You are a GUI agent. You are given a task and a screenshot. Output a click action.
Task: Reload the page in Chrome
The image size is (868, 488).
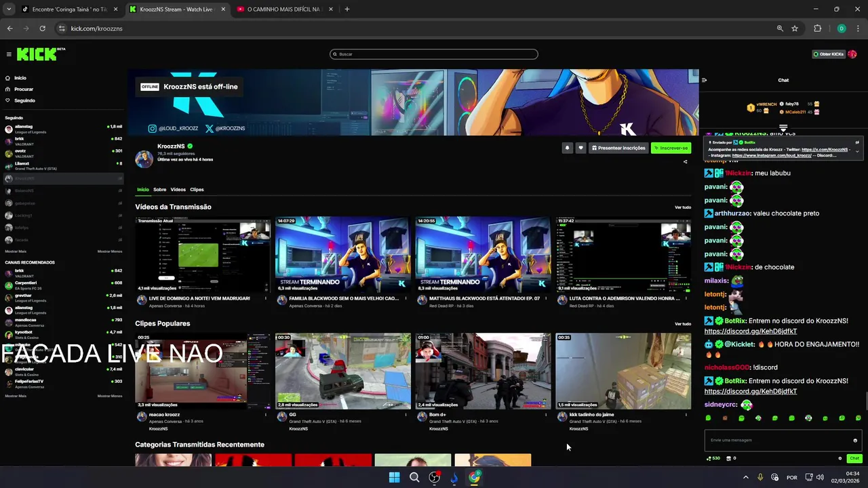coord(42,28)
